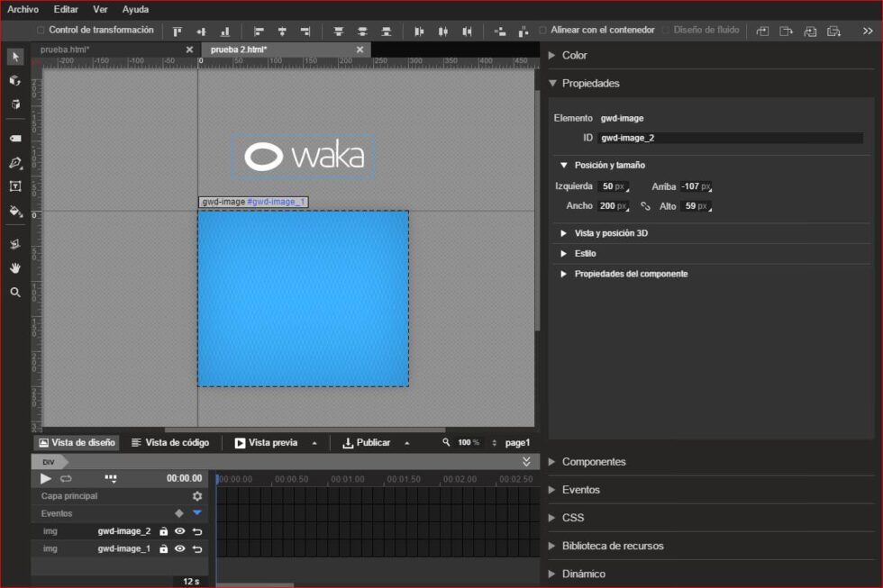Image resolution: width=883 pixels, height=588 pixels.
Task: Activate the Text tool
Action: [14, 187]
